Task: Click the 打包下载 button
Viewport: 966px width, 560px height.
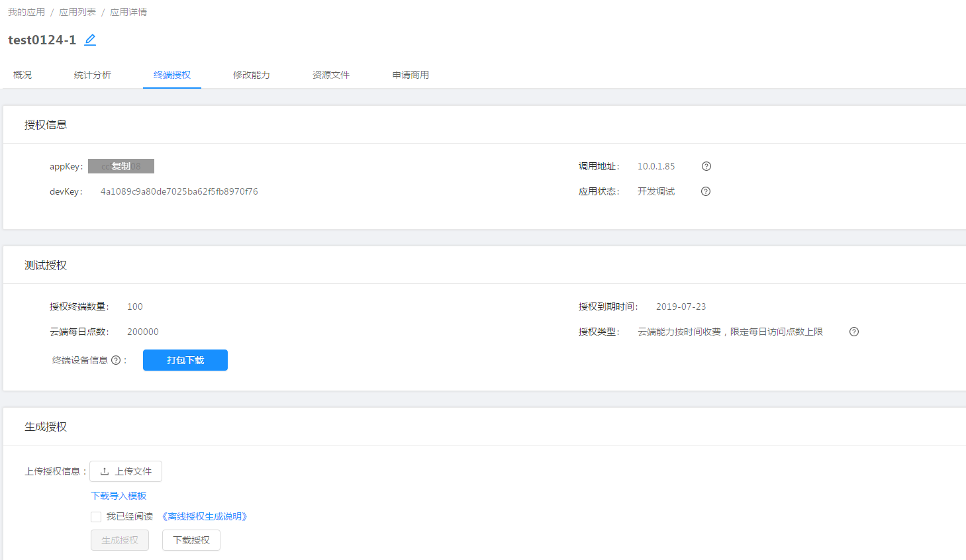Action: (x=185, y=359)
